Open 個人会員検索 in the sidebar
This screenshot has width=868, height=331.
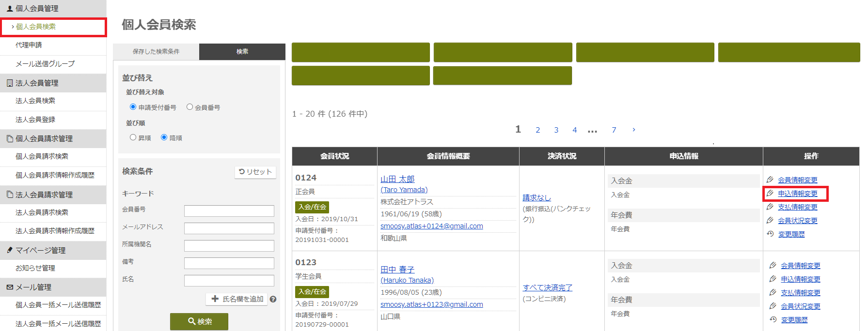[36, 27]
